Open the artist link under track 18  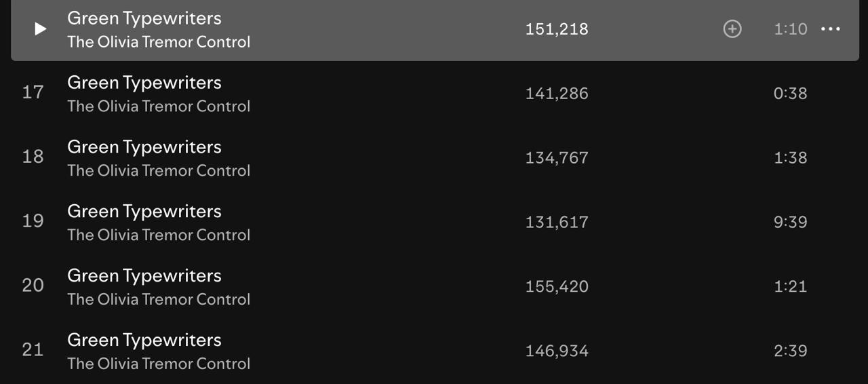click(x=159, y=171)
